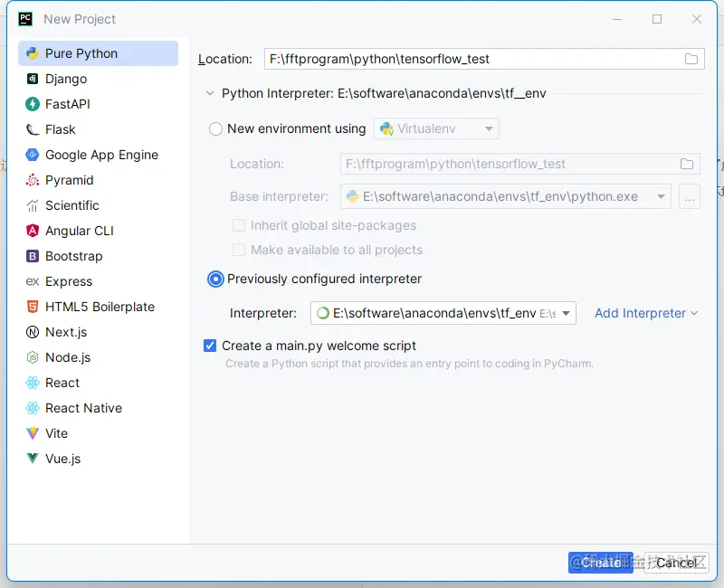Screen dimensions: 724x588
Task: Toggle Make available to all projects checkbox
Action: 239,251
